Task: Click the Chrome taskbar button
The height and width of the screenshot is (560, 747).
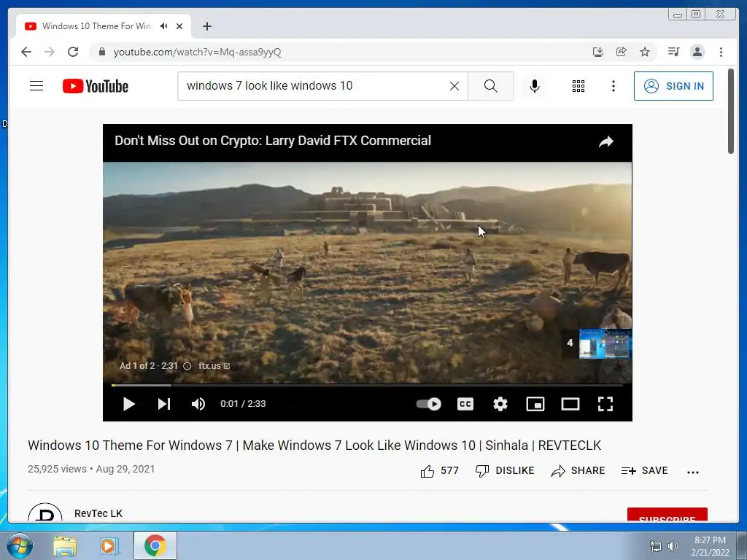Action: pyautogui.click(x=155, y=545)
